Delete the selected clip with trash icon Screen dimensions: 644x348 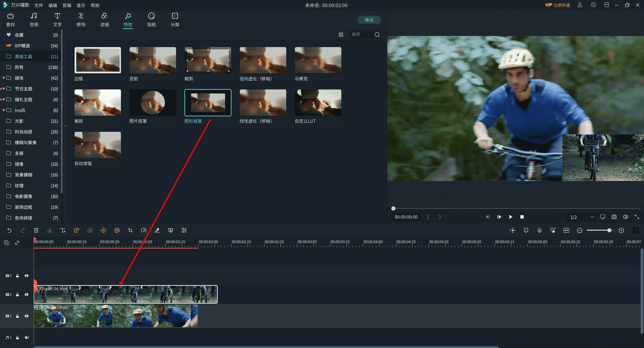coord(36,230)
